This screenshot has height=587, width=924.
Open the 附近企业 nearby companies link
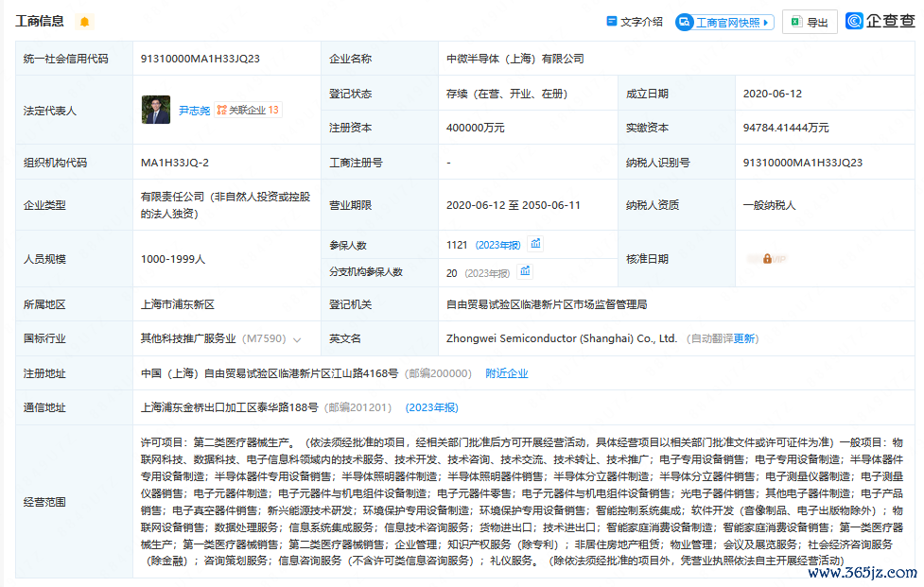(x=507, y=373)
